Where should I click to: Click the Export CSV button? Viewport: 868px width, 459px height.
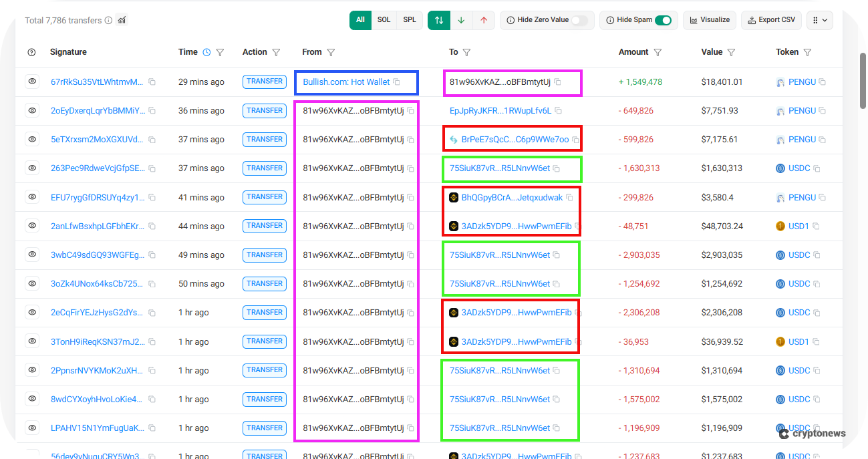tap(771, 20)
